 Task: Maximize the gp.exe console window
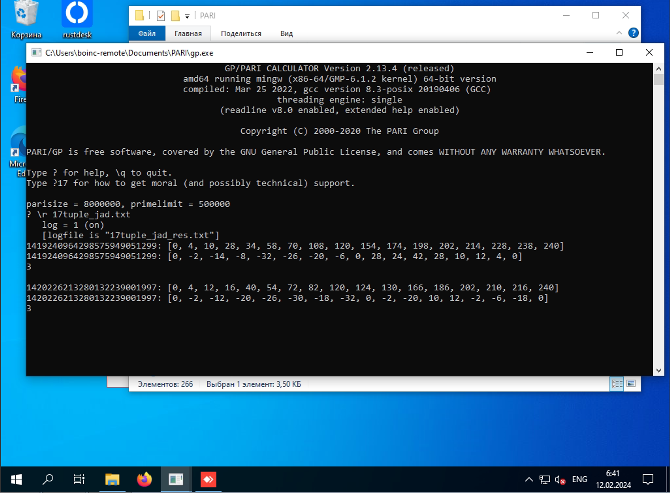619,53
